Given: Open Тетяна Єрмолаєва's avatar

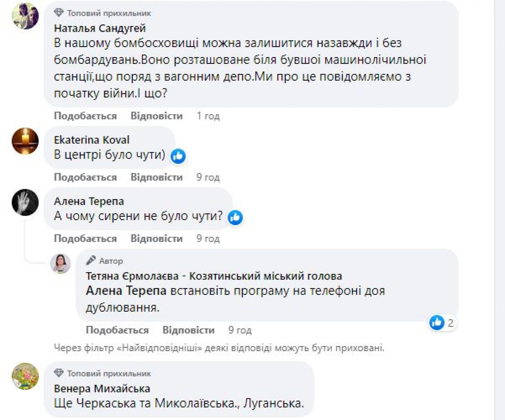Looking at the screenshot, I should pos(60,264).
